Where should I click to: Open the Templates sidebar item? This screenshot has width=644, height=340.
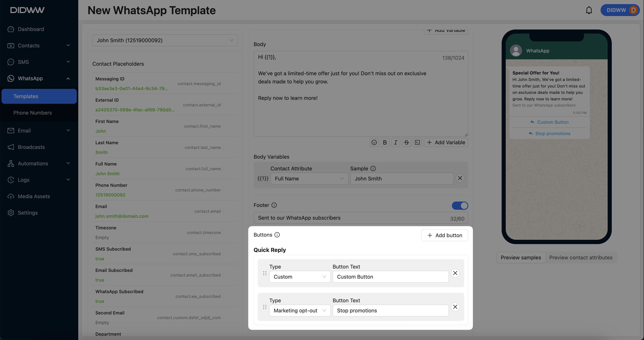click(39, 96)
